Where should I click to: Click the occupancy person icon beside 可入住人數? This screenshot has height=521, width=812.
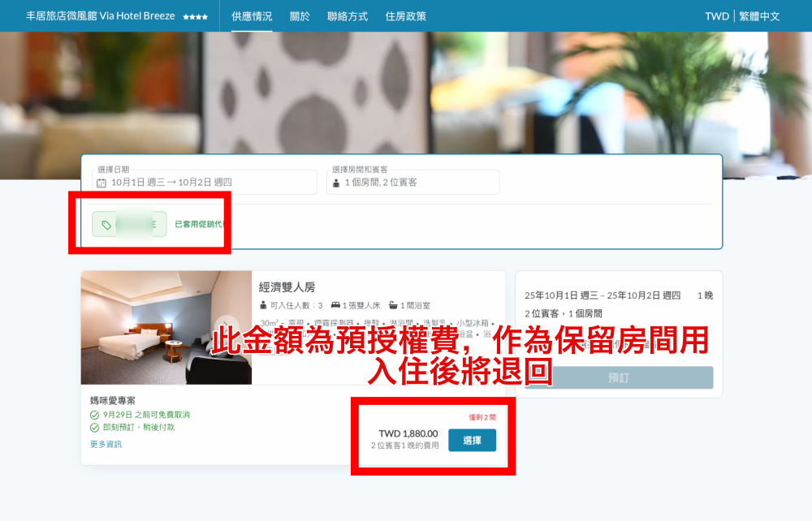[x=263, y=306]
